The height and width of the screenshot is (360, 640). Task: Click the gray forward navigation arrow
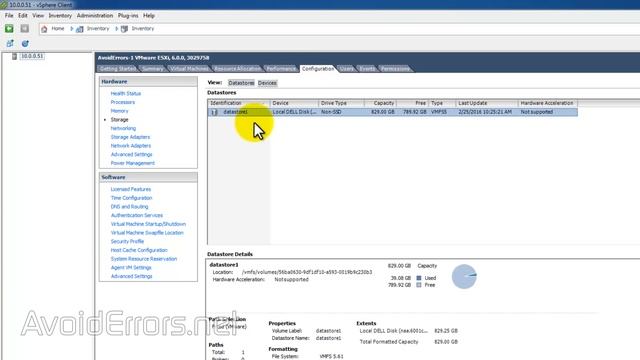click(x=24, y=28)
